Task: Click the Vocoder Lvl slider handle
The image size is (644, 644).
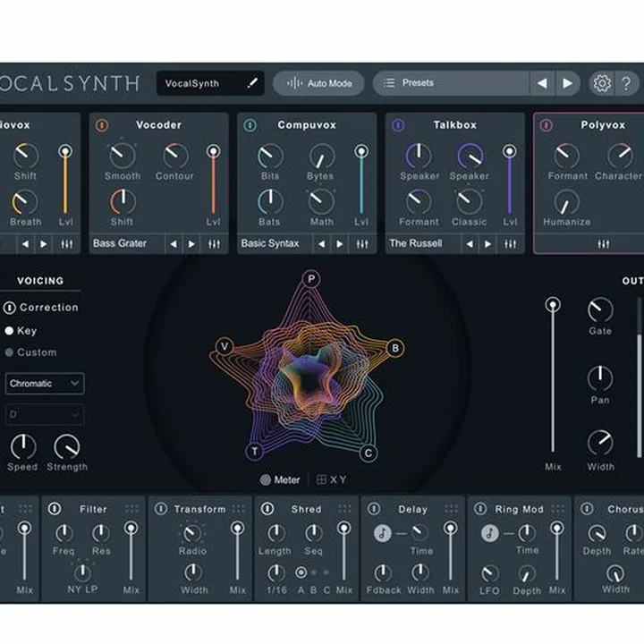Action: coord(213,151)
